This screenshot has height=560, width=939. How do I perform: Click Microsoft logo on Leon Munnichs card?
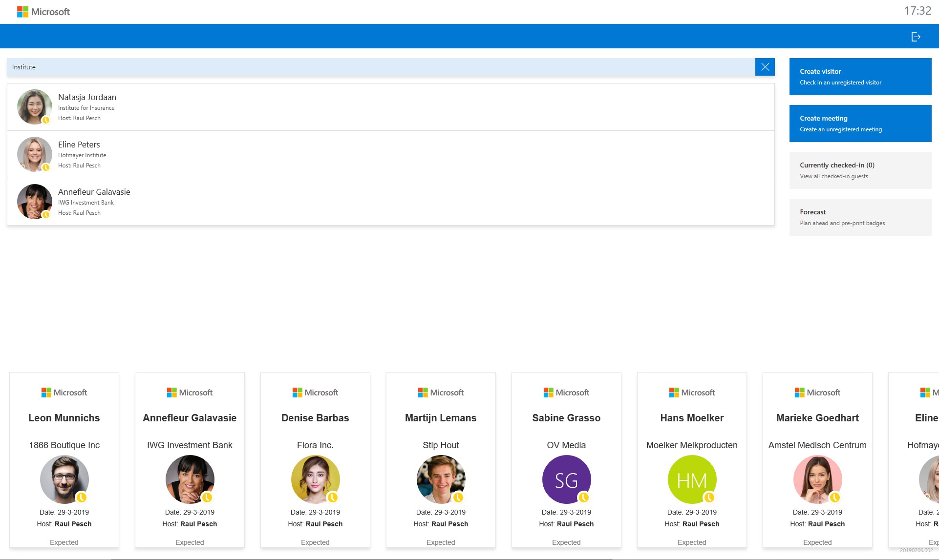point(64,393)
